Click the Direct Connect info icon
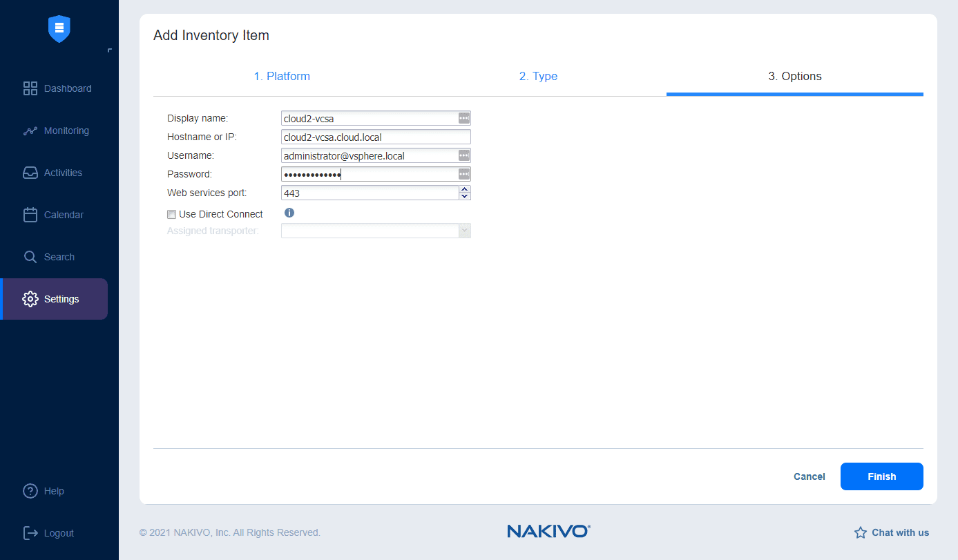 [289, 213]
